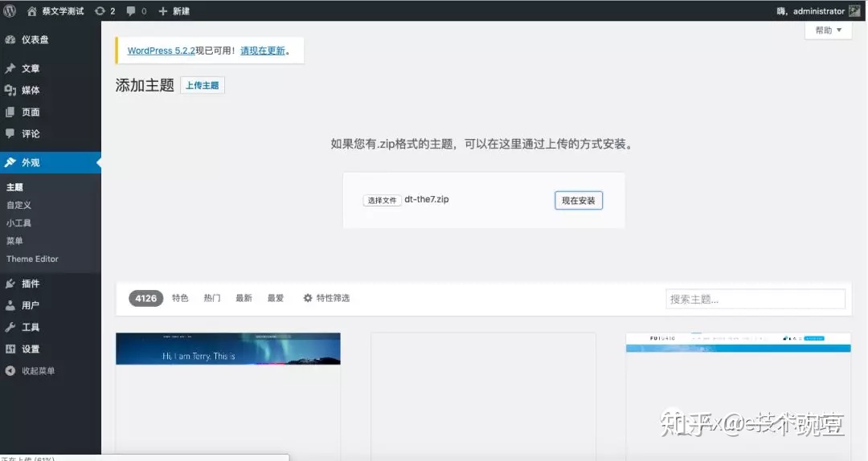This screenshot has height=461, width=868.
Task: Click the dt-the7.zip file name
Action: 426,199
